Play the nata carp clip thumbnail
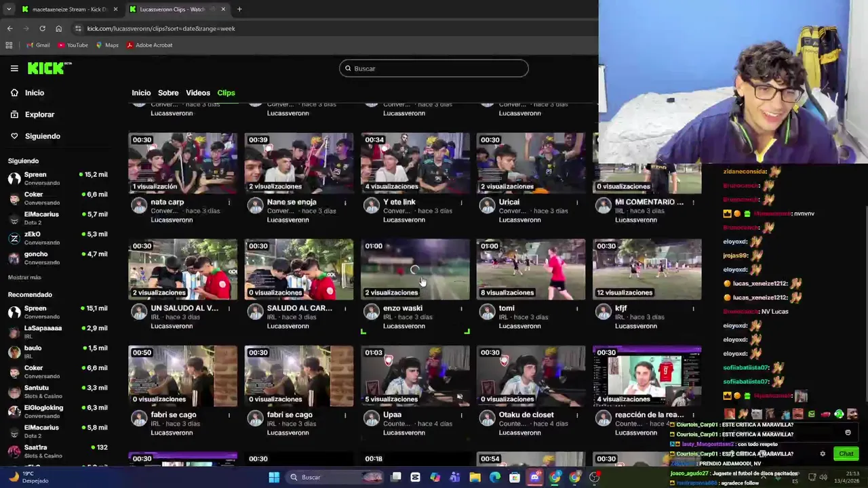 click(x=183, y=163)
